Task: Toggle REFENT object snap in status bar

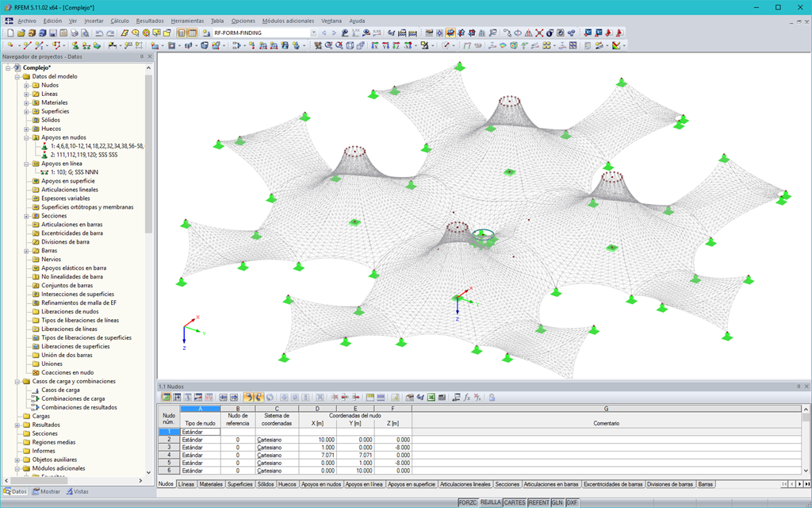Action: click(x=538, y=502)
